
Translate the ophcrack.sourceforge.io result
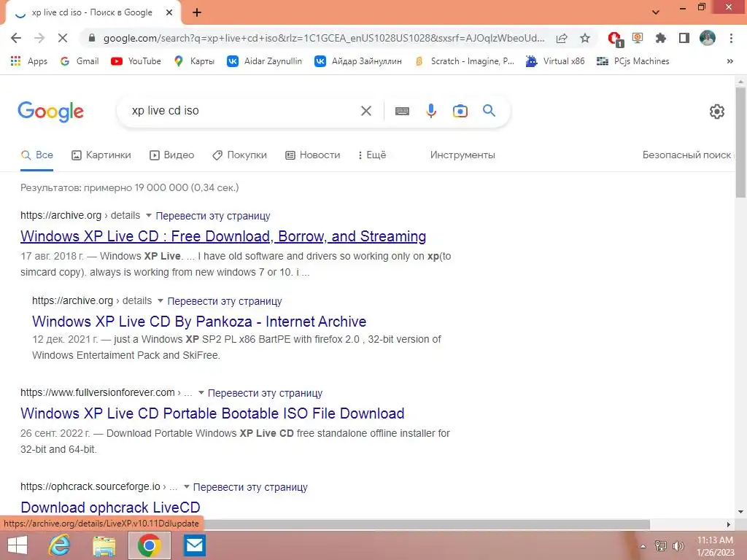pyautogui.click(x=251, y=487)
